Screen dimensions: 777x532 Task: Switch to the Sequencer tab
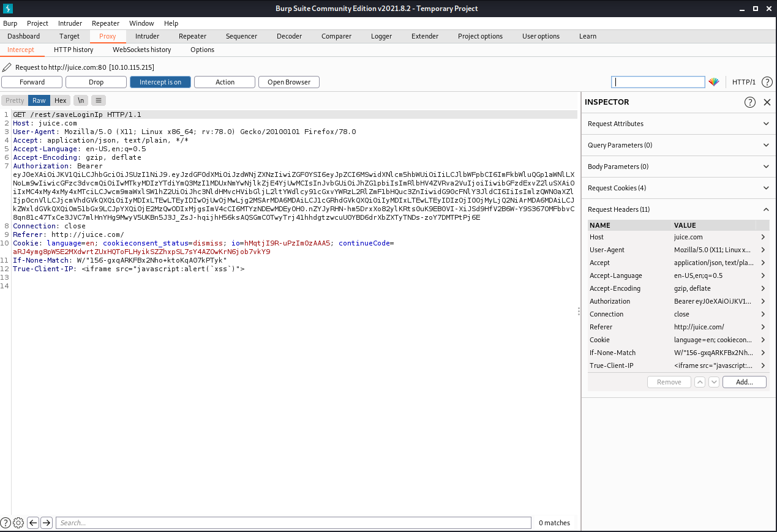(241, 36)
